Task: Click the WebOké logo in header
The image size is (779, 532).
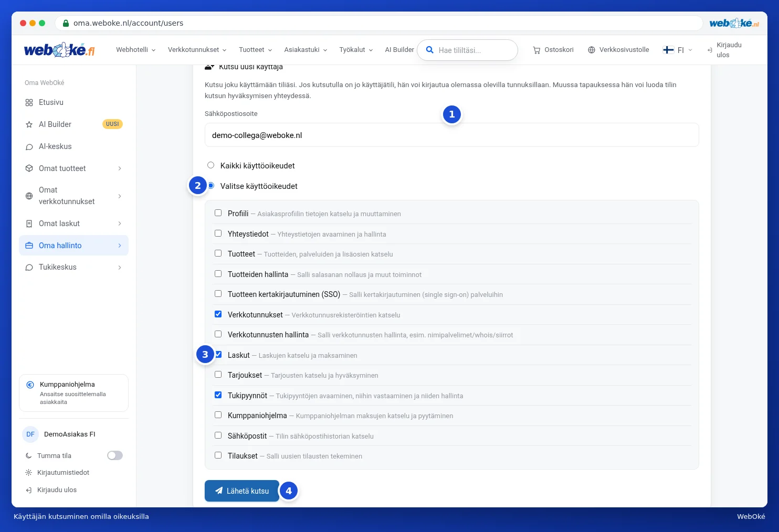Action: (x=59, y=50)
